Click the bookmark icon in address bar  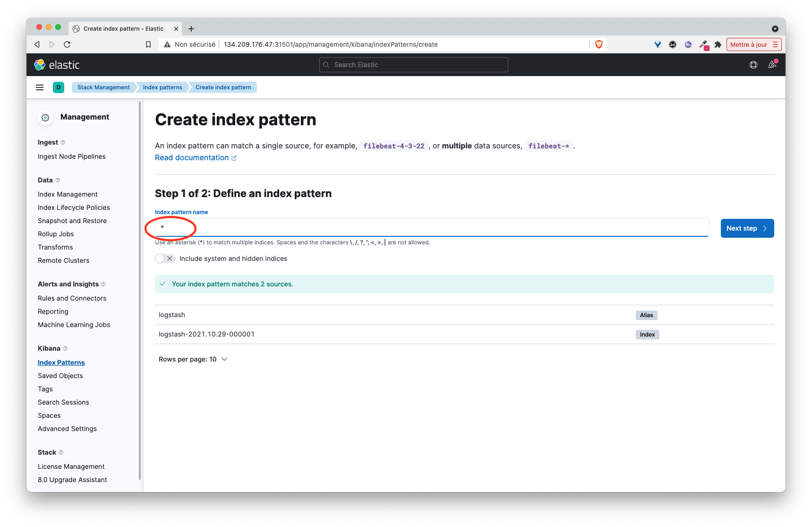pos(148,44)
